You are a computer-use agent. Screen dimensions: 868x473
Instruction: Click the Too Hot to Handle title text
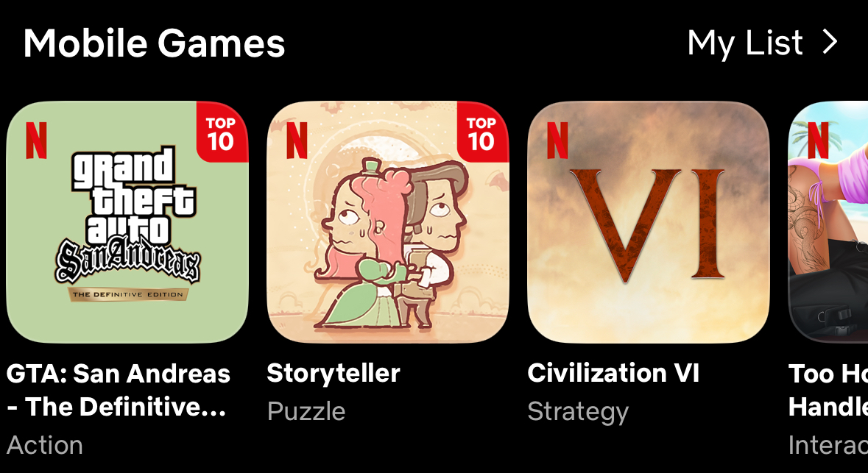tap(828, 391)
